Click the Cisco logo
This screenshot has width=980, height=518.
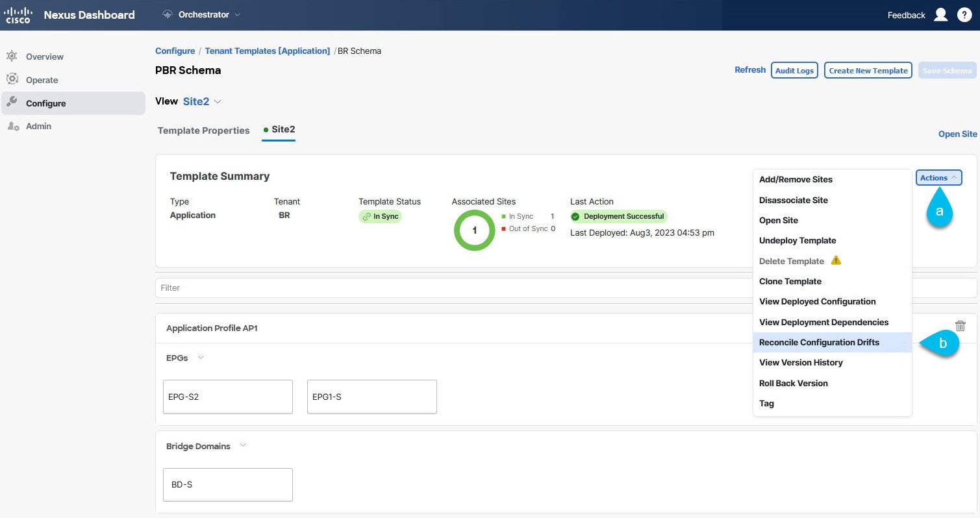click(x=18, y=15)
